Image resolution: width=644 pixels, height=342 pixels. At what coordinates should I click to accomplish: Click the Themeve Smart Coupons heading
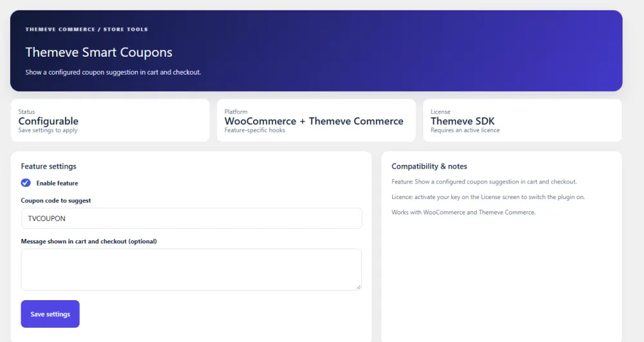tap(99, 52)
